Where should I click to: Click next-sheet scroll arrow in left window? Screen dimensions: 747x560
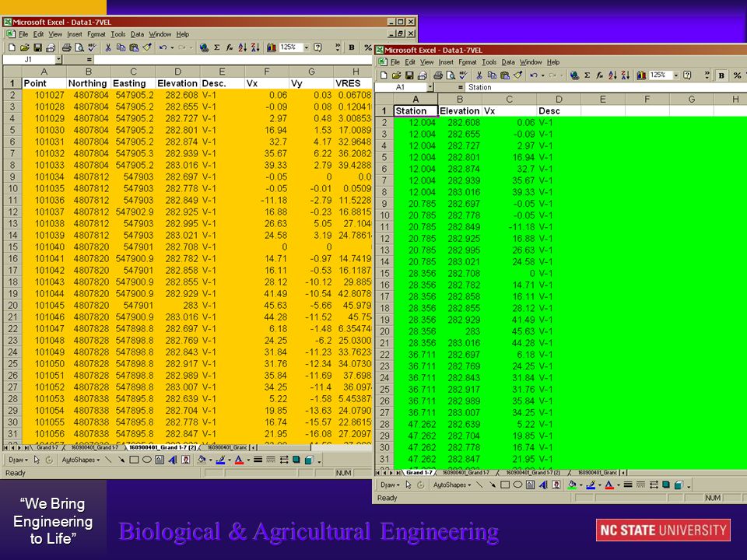click(19, 447)
